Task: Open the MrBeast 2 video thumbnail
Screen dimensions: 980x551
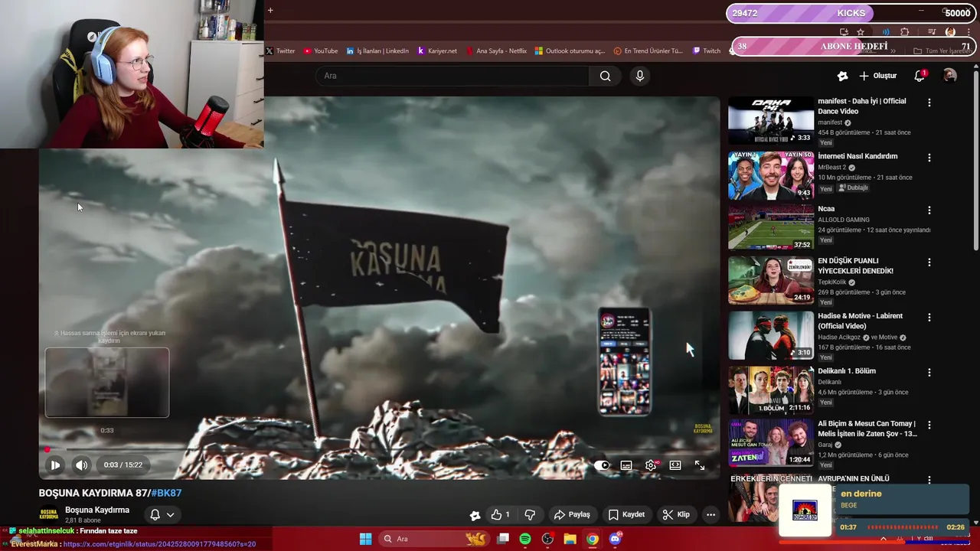Action: point(771,175)
